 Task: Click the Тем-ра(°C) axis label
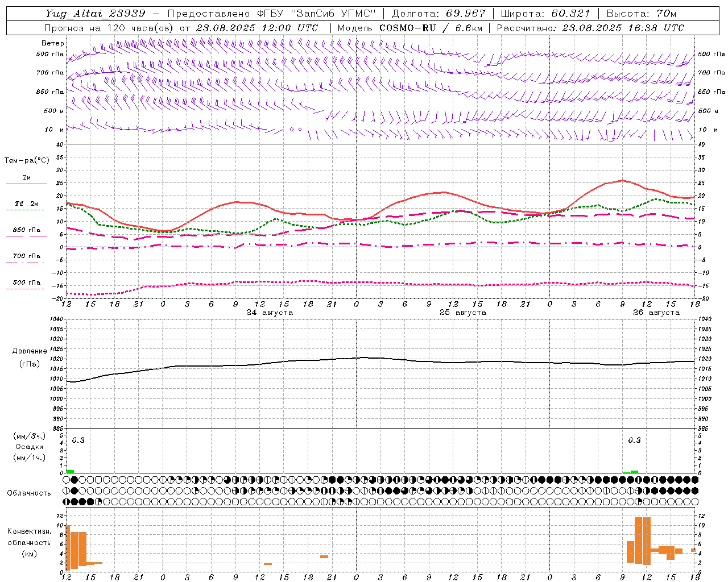pos(27,161)
